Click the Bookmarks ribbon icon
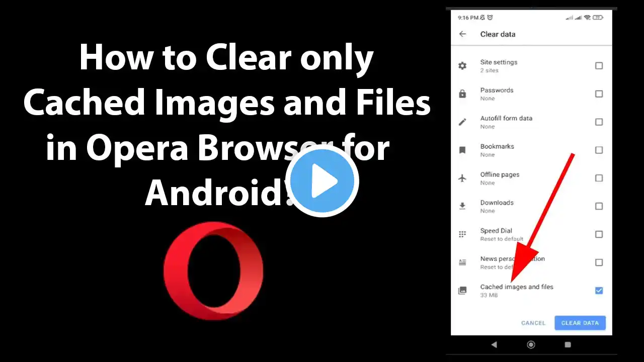Viewport: 644px width, 362px height. [x=462, y=150]
